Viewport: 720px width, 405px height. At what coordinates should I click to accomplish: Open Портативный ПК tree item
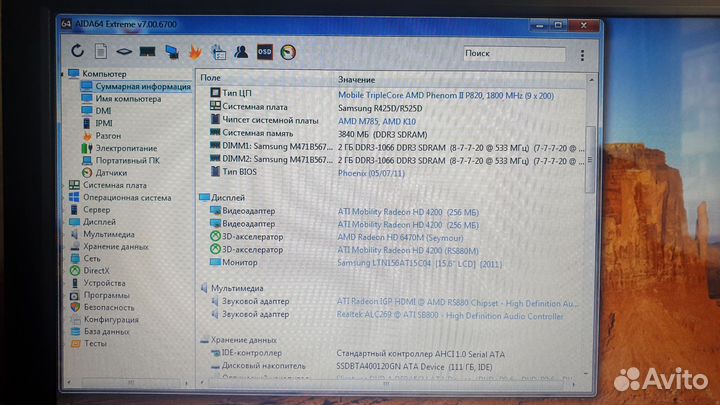[x=127, y=161]
